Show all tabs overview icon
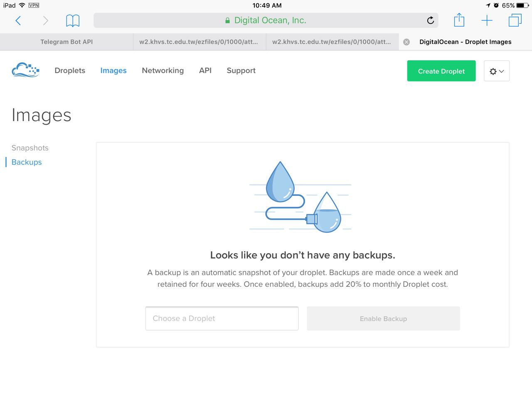This screenshot has height=399, width=532. [515, 20]
